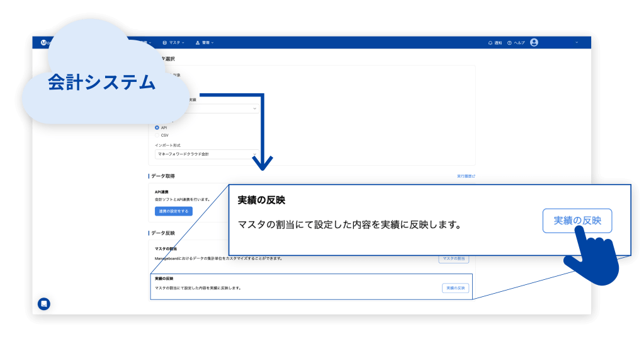Select the API radio button
This screenshot has height=341, width=644.
pos(157,128)
